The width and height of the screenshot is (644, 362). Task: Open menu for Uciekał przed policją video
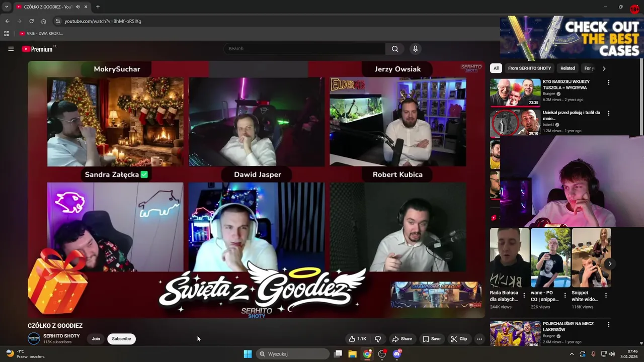tap(609, 114)
